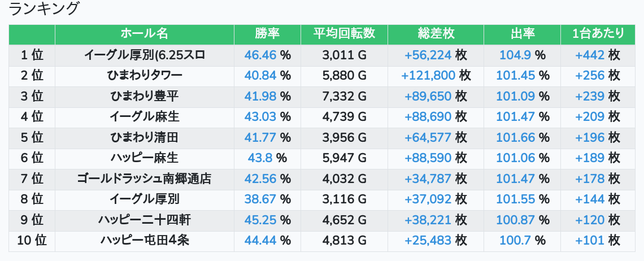644x261 pixels.
Task: Select the 総差枚 column header
Action: click(x=436, y=34)
